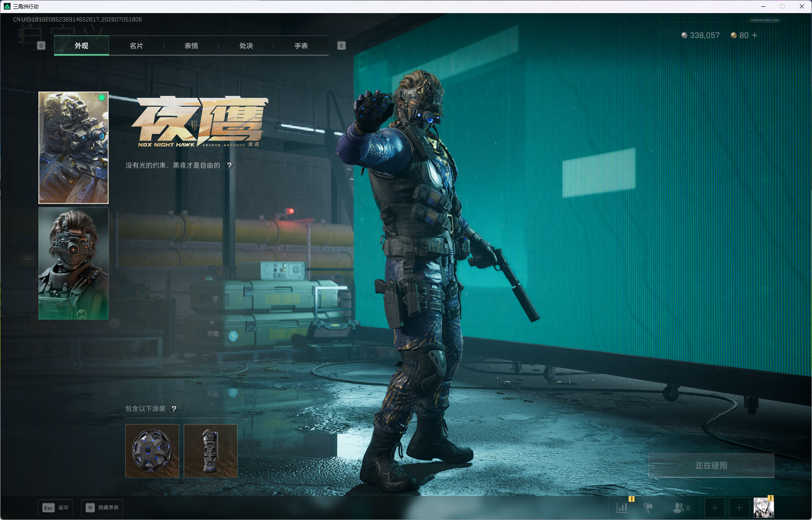812x520 pixels.
Task: Select the green default operator skin thumbnail
Action: [x=74, y=263]
